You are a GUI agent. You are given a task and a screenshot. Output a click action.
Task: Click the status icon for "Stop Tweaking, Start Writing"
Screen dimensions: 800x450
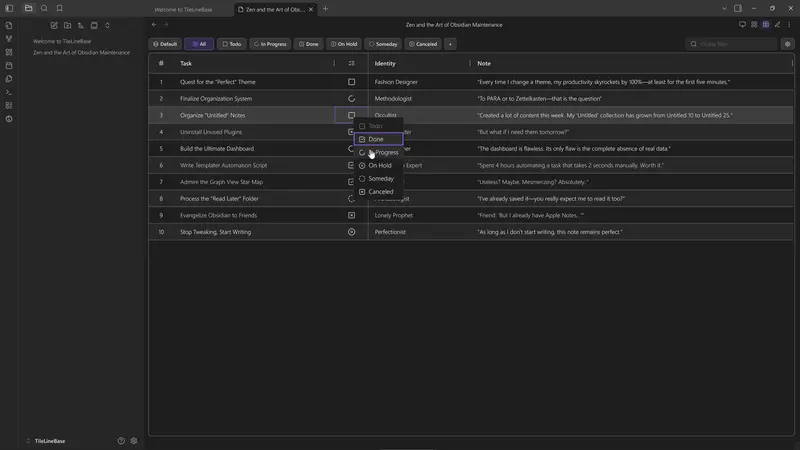coord(351,232)
